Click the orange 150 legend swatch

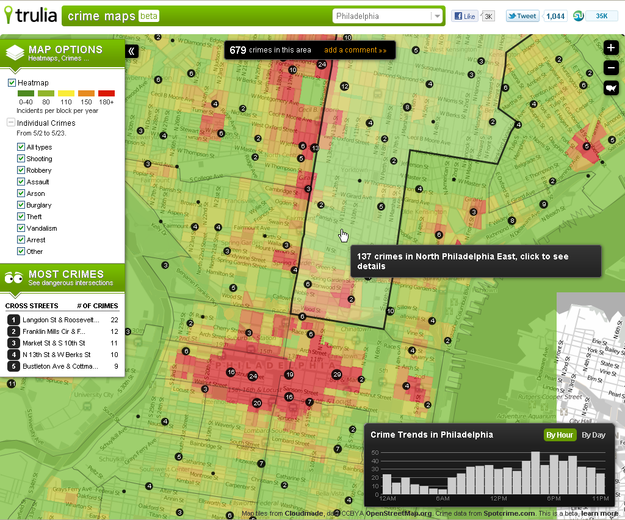(86, 93)
